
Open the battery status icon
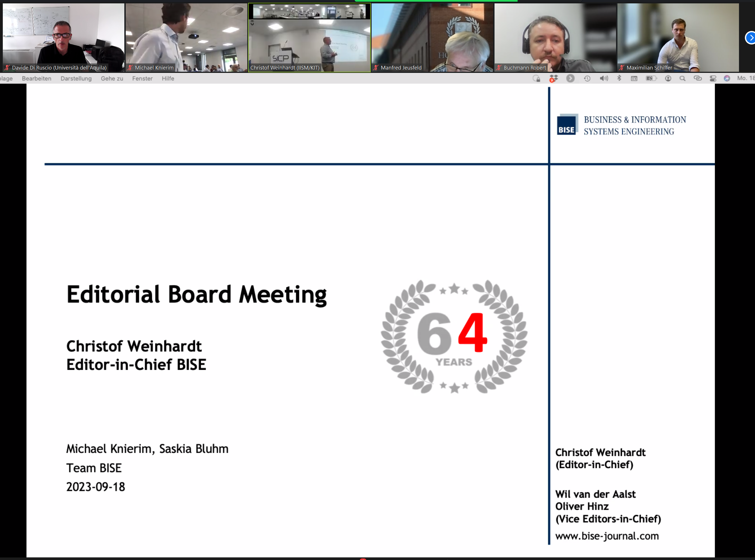pos(651,78)
